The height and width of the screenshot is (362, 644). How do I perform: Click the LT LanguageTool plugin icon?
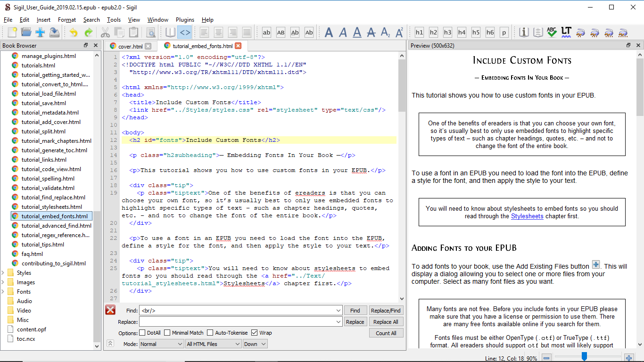(566, 33)
